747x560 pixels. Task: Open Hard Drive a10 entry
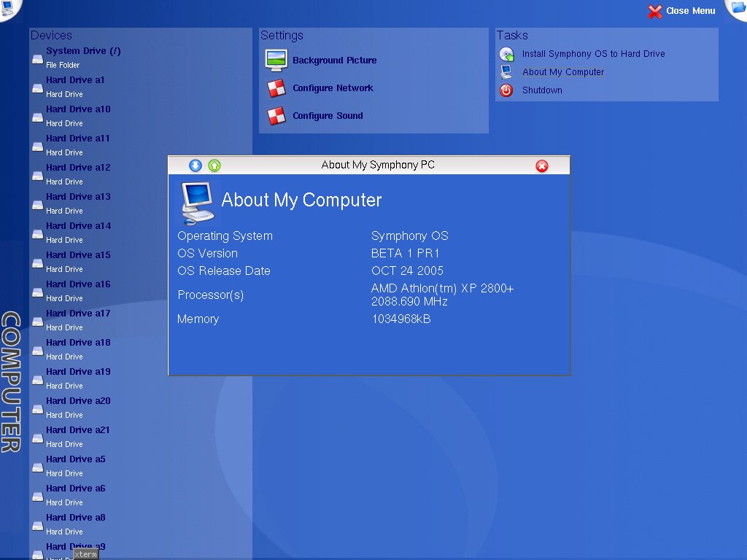click(x=78, y=109)
